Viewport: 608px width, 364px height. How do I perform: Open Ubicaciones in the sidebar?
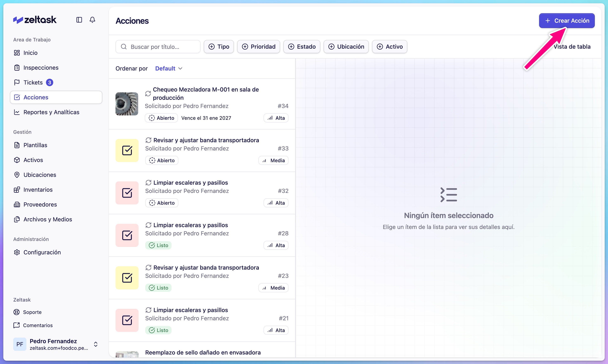pos(40,175)
